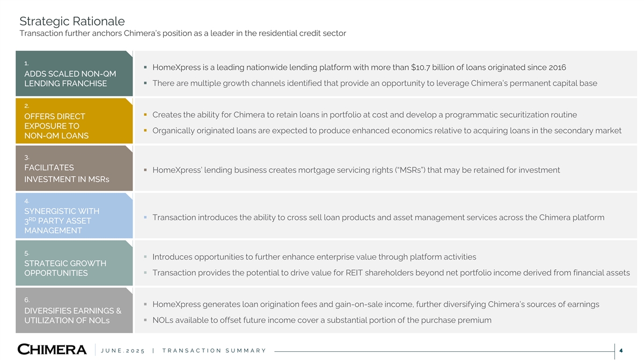
Task: Select the gold 'Offers Direct Exposure' box
Action: 74,121
